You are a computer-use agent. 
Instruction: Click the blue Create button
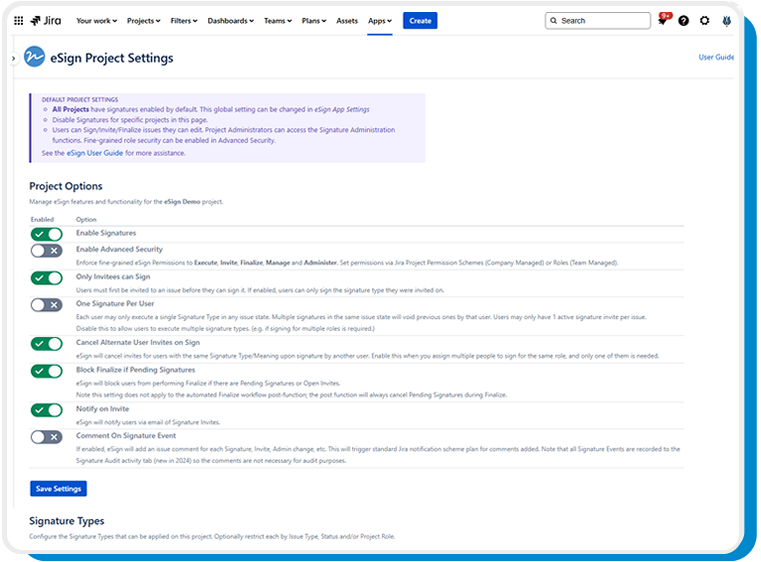420,21
